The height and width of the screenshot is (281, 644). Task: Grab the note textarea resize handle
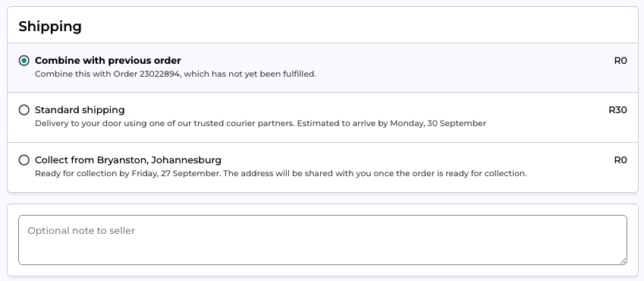tap(623, 260)
